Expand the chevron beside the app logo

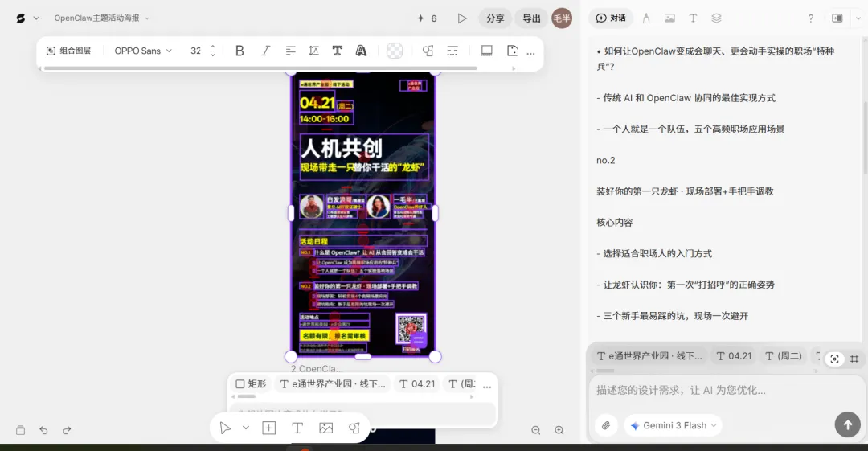[x=36, y=18]
